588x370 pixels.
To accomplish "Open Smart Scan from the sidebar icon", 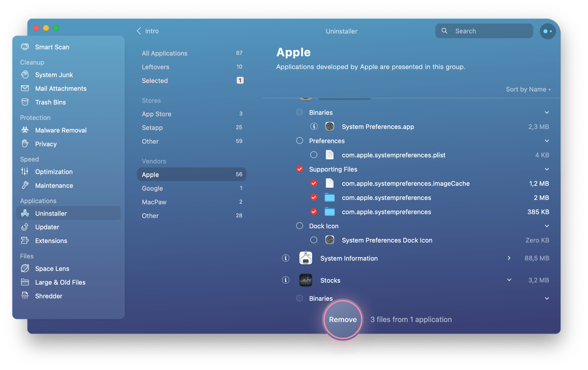I will point(25,47).
